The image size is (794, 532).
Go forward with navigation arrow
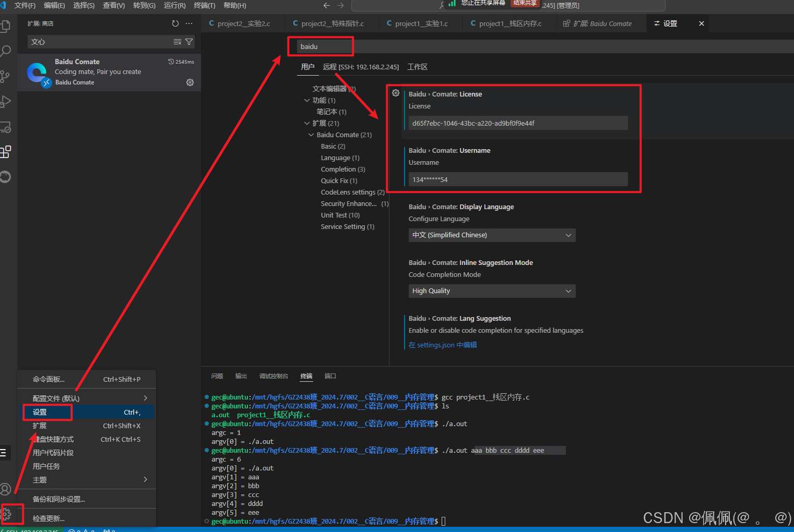coord(340,5)
